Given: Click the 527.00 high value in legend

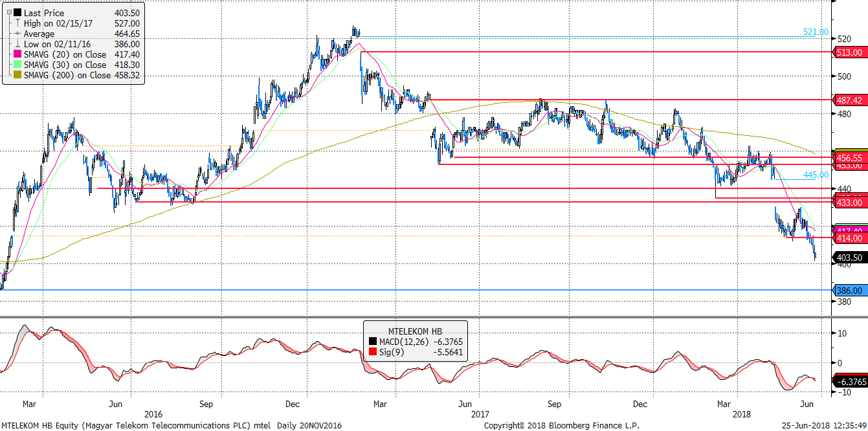Looking at the screenshot, I should [128, 23].
